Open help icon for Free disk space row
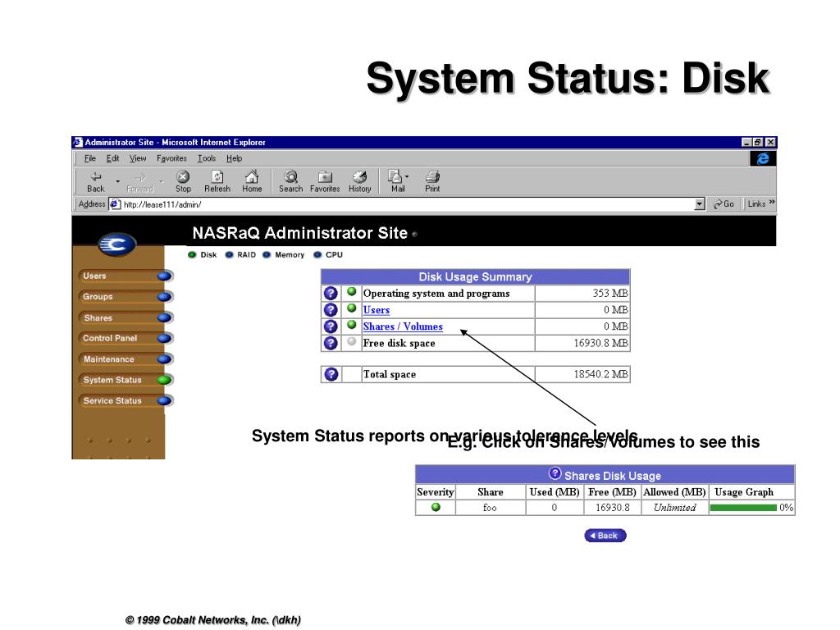 pos(331,343)
